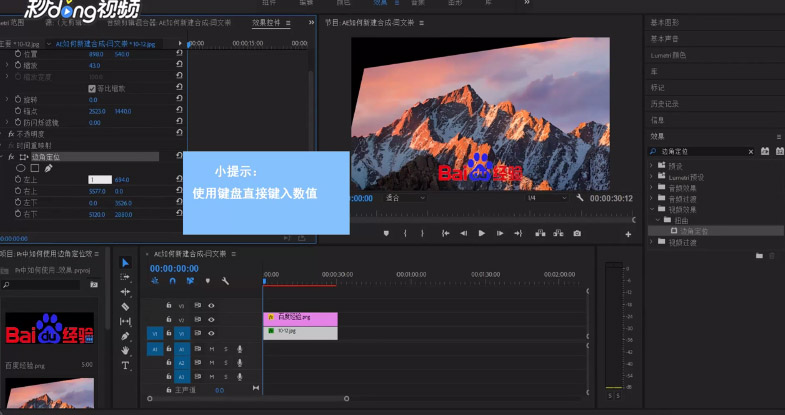Select the Ripple Edit tool
785x415 pixels.
coord(125,291)
